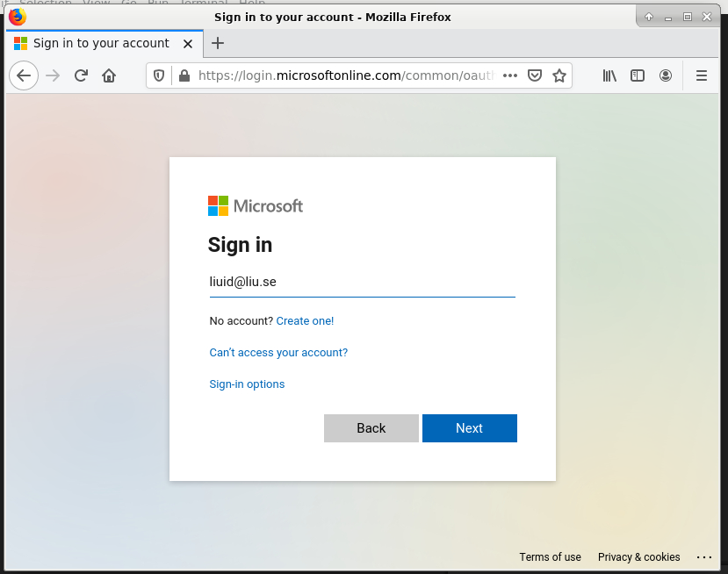Open Help menu in background window
Image resolution: width=728 pixels, height=574 pixels.
pyautogui.click(x=252, y=3)
